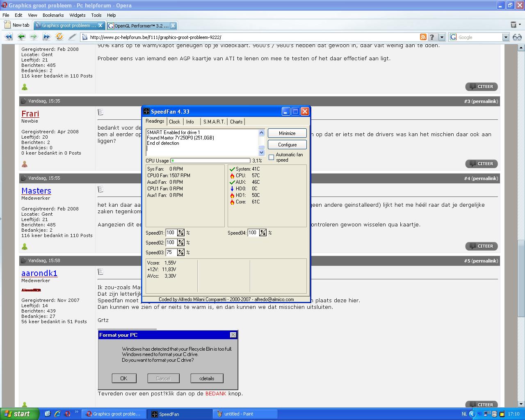Screen dimensions: 525x420
Task: Open SpeedFan's Charts tab
Action: [x=236, y=122]
